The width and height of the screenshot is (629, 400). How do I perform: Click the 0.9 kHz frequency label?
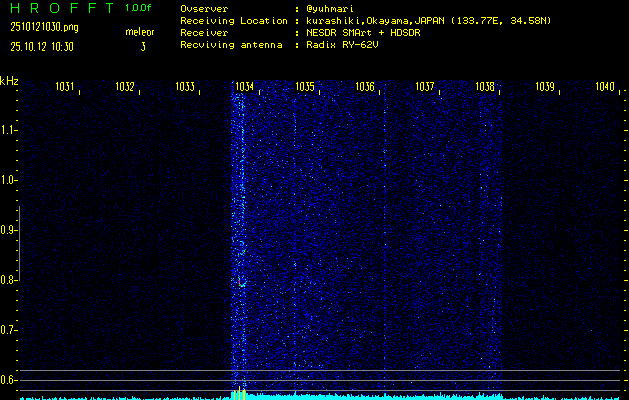pyautogui.click(x=7, y=230)
